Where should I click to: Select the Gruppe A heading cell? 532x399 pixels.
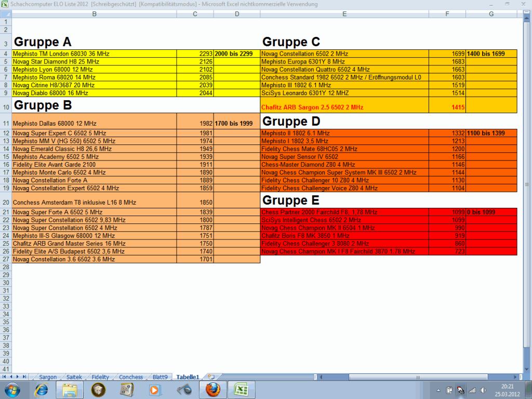[x=95, y=42]
